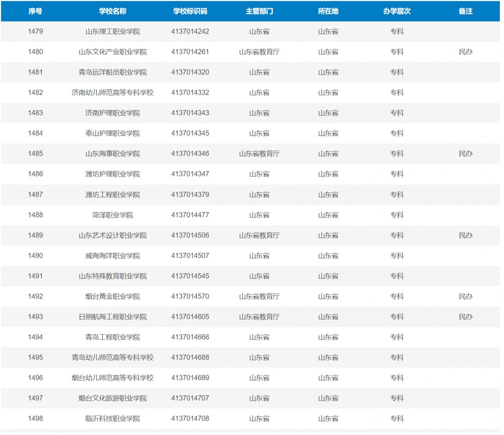
Task: Click 山东省教育厅 in row 1485
Action: pos(260,154)
